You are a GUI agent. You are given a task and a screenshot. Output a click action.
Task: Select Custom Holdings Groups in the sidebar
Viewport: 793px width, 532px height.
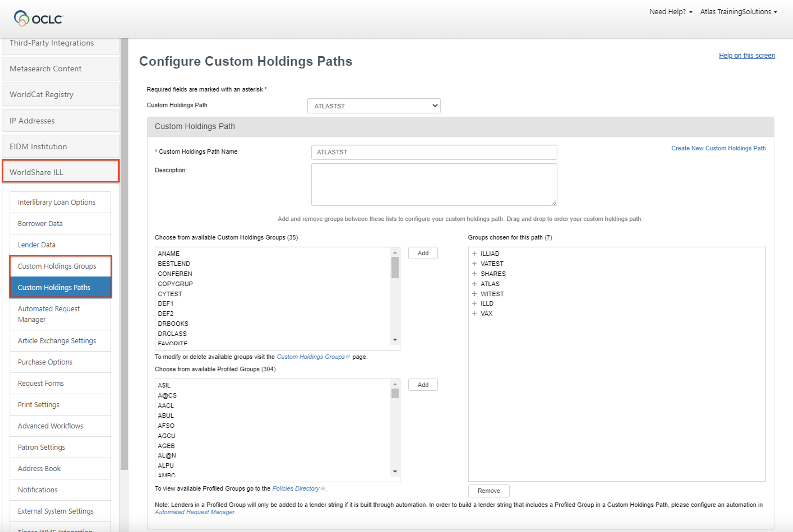(57, 266)
